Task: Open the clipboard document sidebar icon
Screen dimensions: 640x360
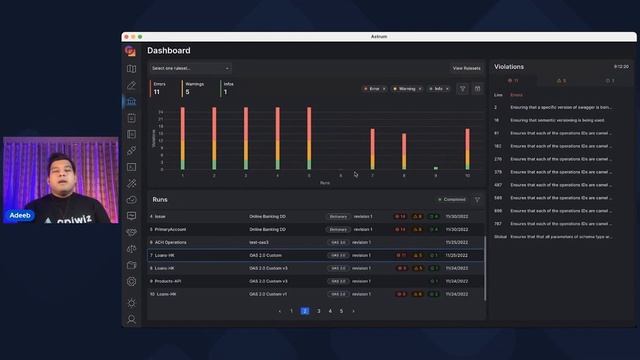Action: pyautogui.click(x=131, y=118)
